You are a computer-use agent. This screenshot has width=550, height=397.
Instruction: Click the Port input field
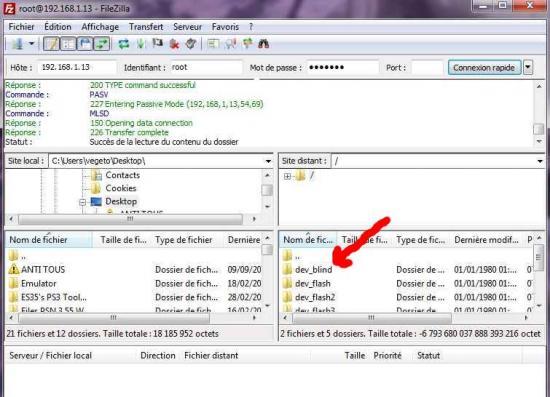[427, 67]
